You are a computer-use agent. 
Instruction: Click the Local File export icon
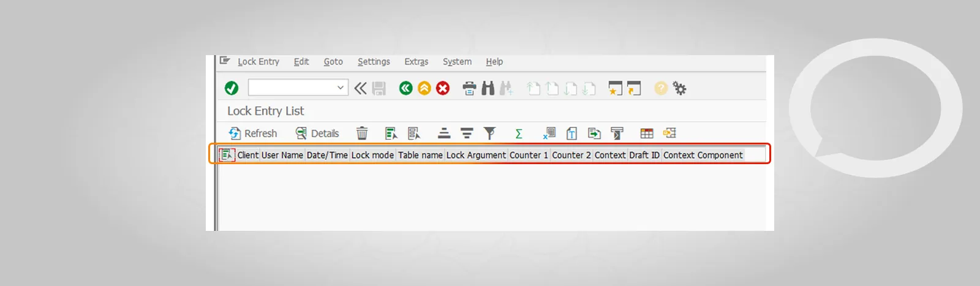click(594, 134)
